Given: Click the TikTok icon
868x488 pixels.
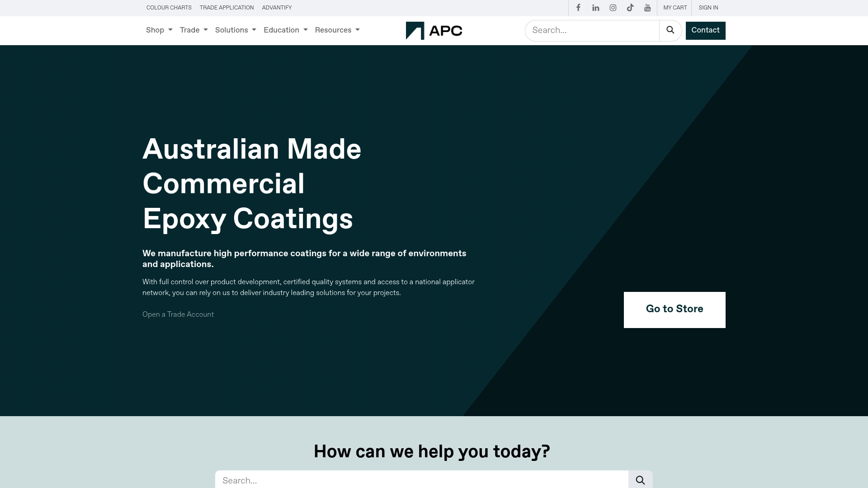Looking at the screenshot, I should coord(630,8).
